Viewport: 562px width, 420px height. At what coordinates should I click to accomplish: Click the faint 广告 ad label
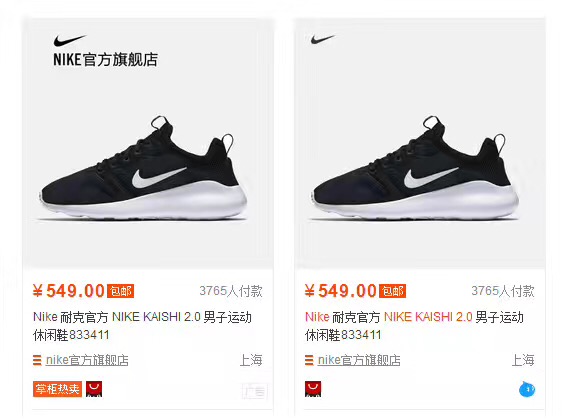pos(254,392)
